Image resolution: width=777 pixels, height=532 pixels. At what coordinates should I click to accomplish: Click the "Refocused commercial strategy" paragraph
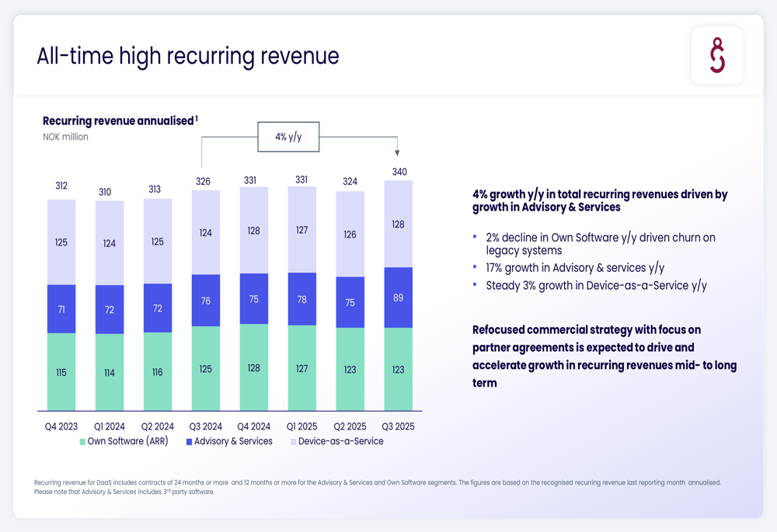(604, 356)
